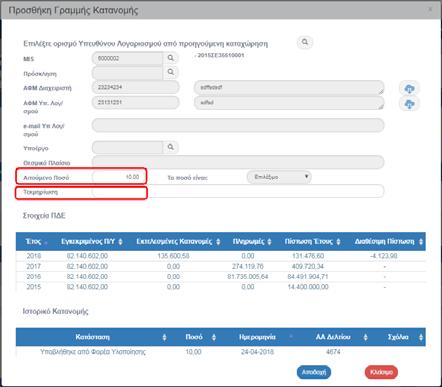Focus the Πρόσκληση input field
Viewport: 442px width, 387px height.
pos(127,73)
